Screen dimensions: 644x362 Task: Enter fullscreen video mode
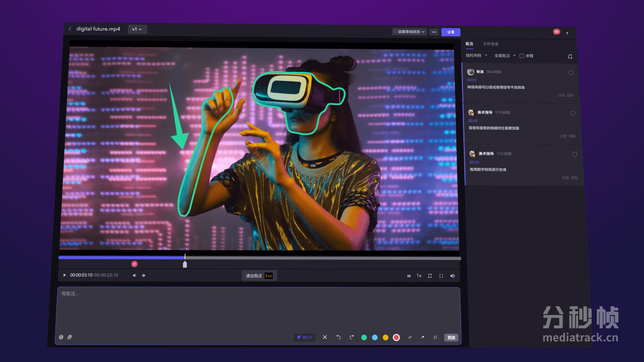[441, 276]
